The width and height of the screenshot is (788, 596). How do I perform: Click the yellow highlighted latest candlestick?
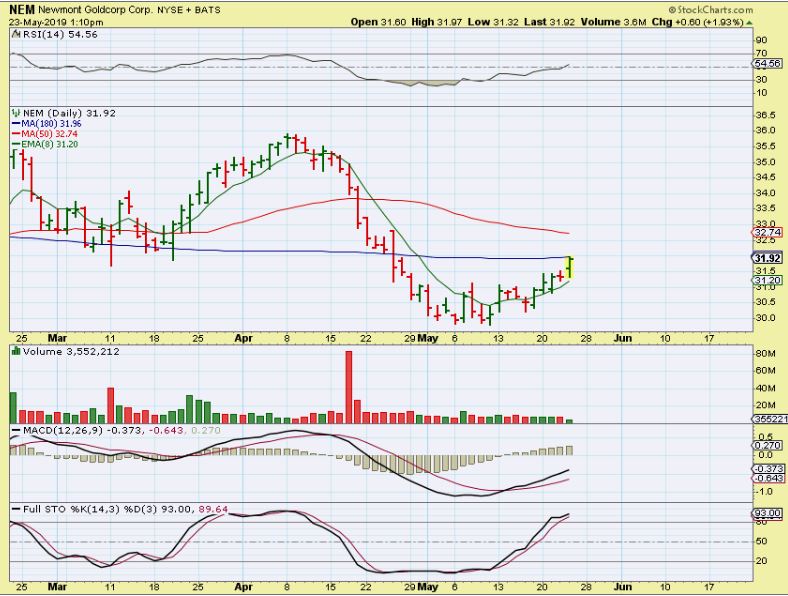(x=570, y=267)
